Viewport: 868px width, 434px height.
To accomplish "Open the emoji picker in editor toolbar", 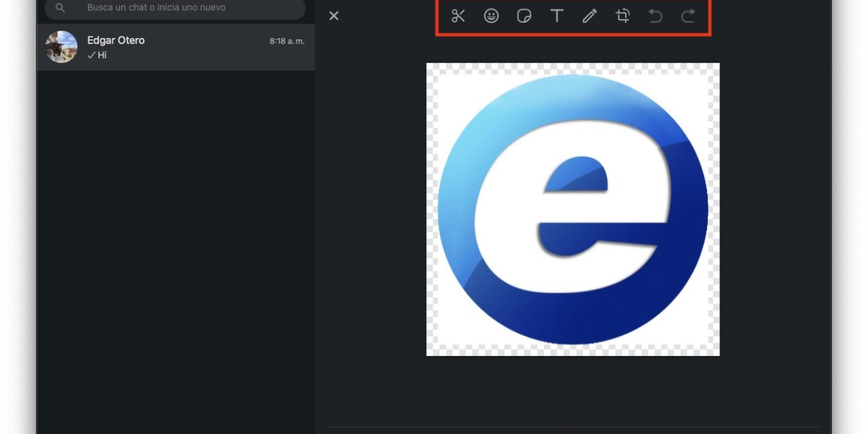I will coord(491,16).
